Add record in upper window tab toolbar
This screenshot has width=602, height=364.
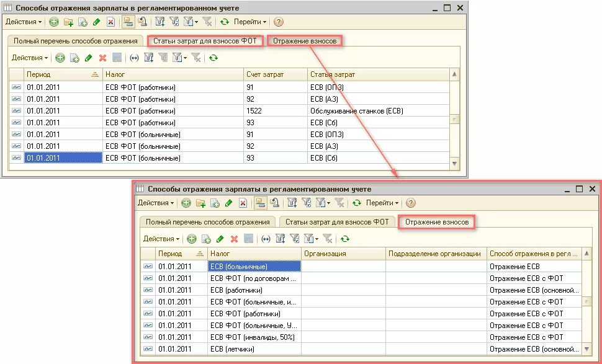tap(60, 58)
